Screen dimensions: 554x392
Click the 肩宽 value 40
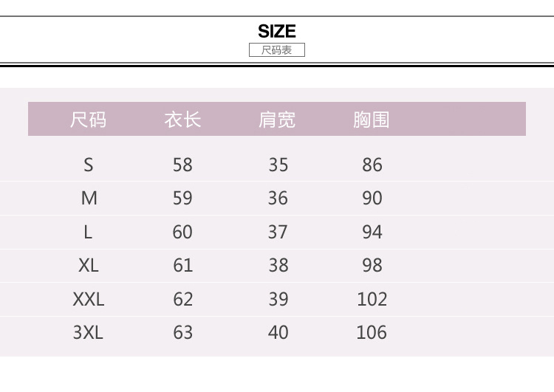click(x=278, y=332)
